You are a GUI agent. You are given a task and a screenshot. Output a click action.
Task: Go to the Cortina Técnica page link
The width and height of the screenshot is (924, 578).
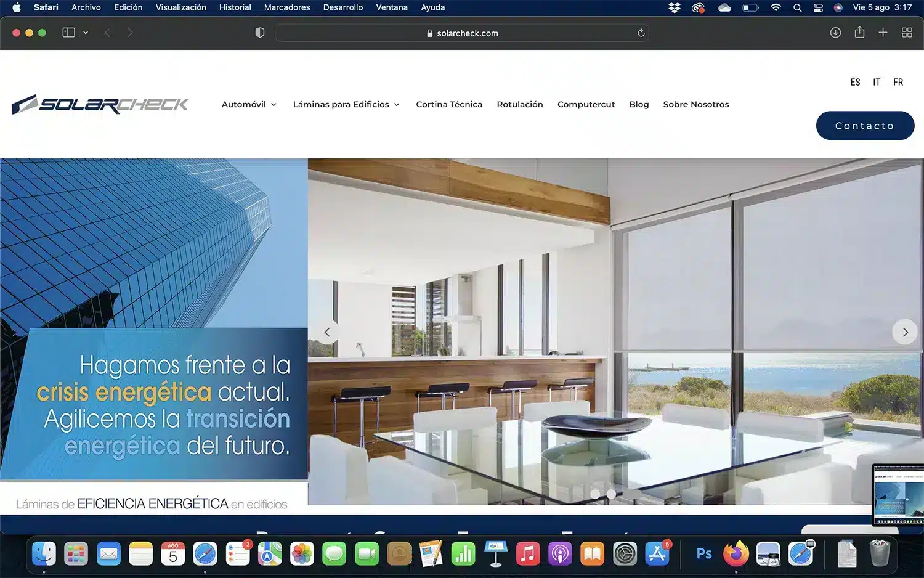coord(448,104)
